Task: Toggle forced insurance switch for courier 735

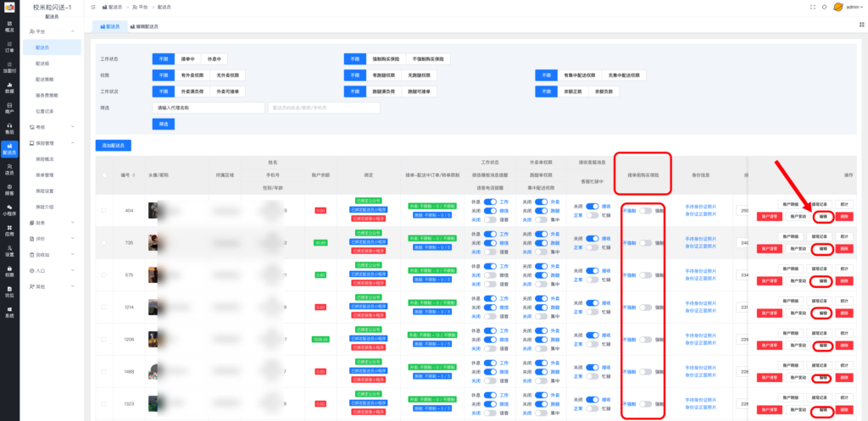Action: pyautogui.click(x=646, y=243)
